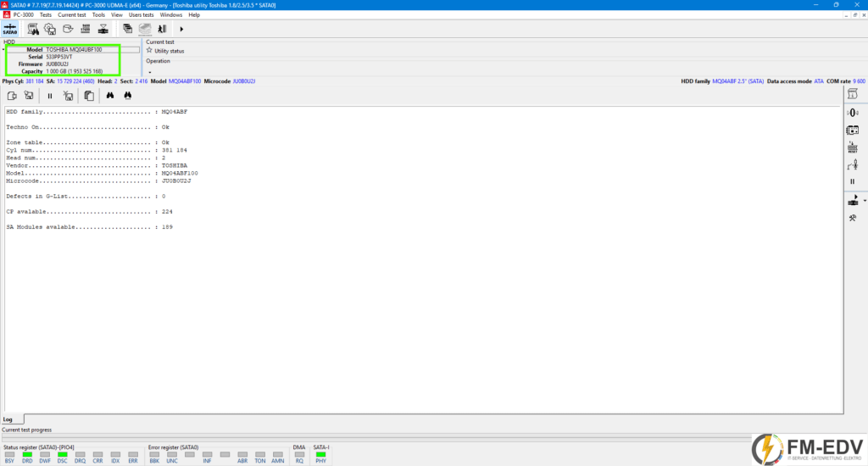Click the log line 'Defects in G-List'
This screenshot has height=466, width=868.
point(86,197)
